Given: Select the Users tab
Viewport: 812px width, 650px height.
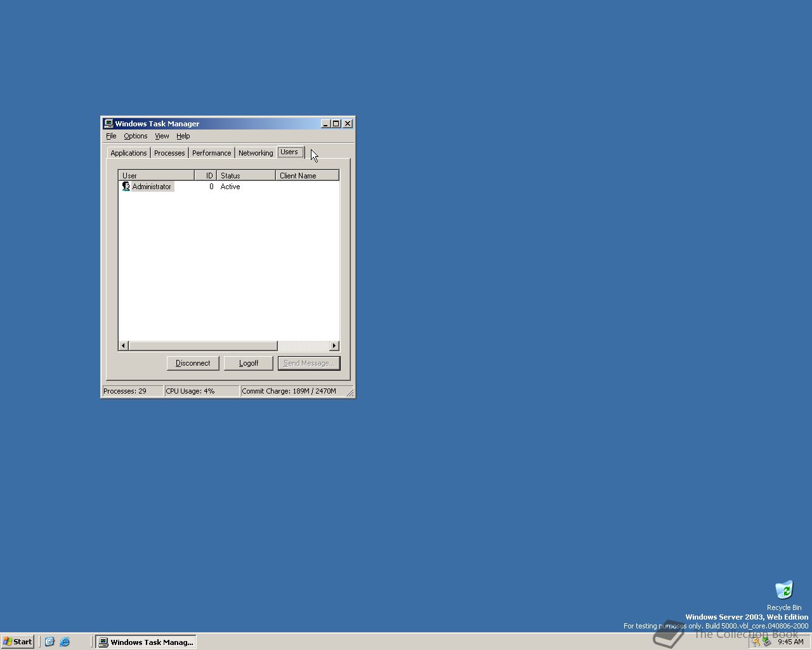Looking at the screenshot, I should pos(290,152).
